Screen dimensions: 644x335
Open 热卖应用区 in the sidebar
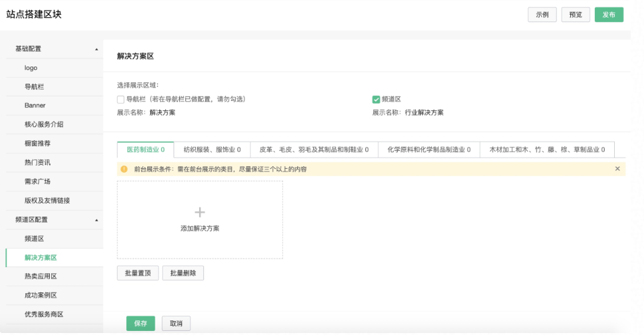tap(54, 277)
